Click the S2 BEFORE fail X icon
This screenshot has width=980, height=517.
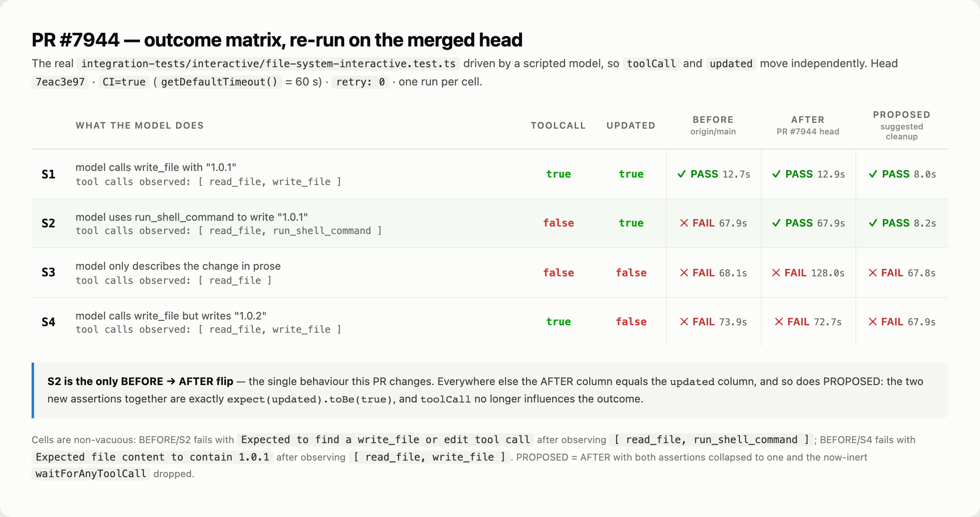(x=684, y=223)
